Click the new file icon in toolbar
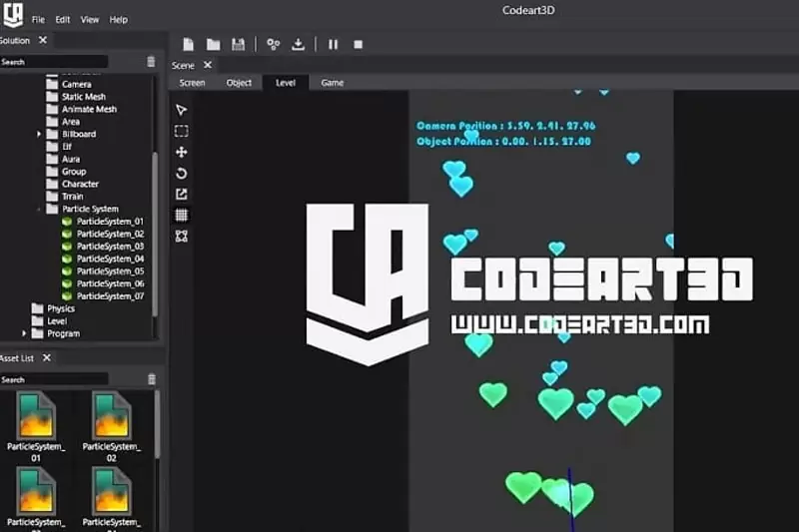 [x=188, y=44]
